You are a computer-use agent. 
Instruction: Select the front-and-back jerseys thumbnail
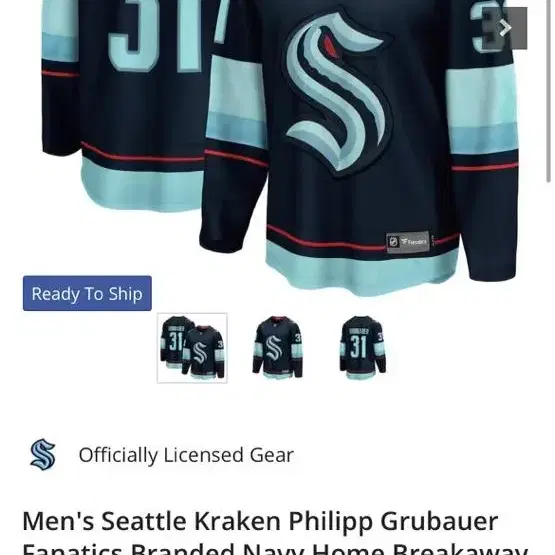(192, 348)
